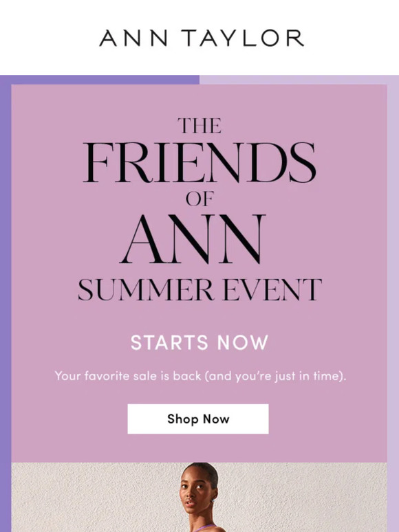Screen dimensions: 399x532
Task: Click the light lavender right border strip
Action: (393, 305)
